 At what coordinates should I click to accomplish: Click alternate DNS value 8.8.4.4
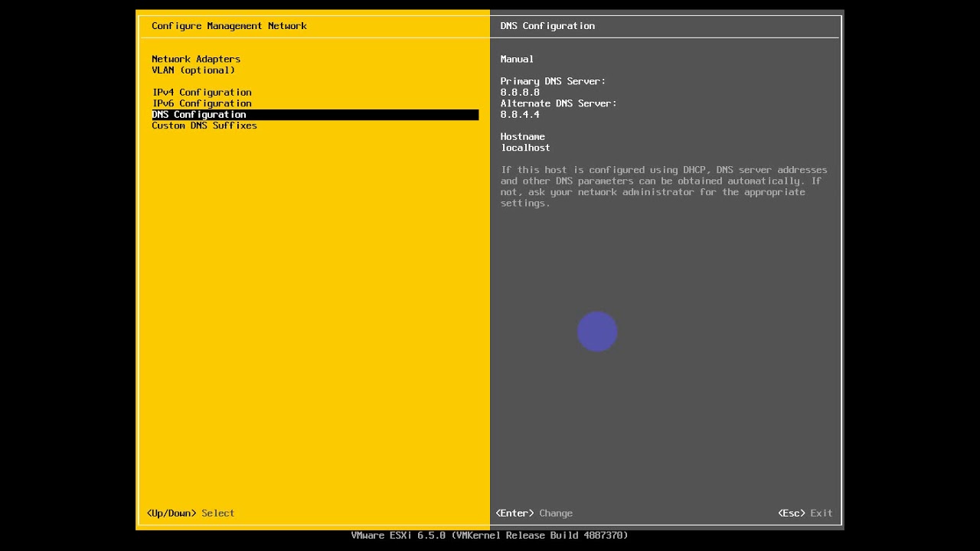pos(520,115)
